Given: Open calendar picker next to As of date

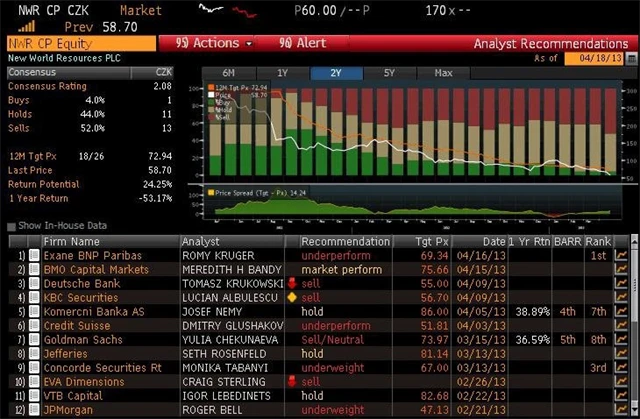Looking at the screenshot, I should [x=631, y=58].
